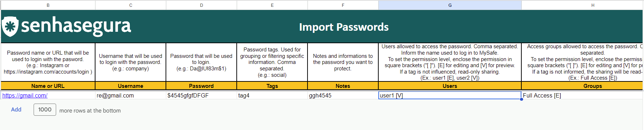Select column G header
644x130 pixels.
click(450, 5)
